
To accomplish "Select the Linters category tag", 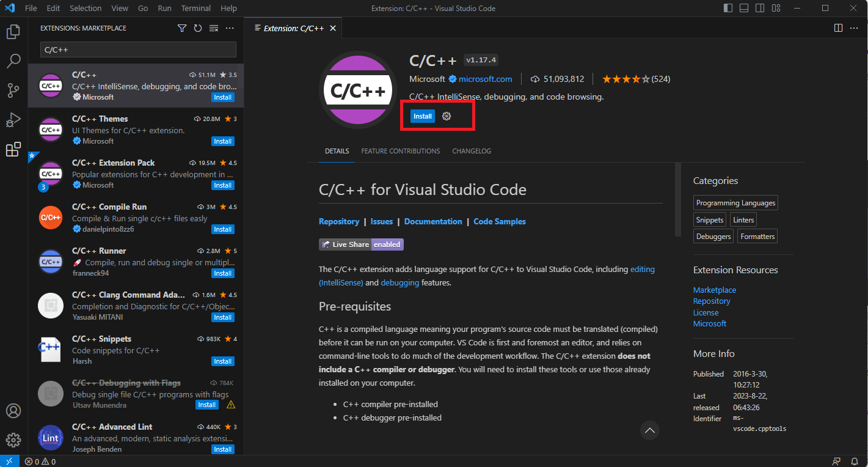I will (x=743, y=219).
